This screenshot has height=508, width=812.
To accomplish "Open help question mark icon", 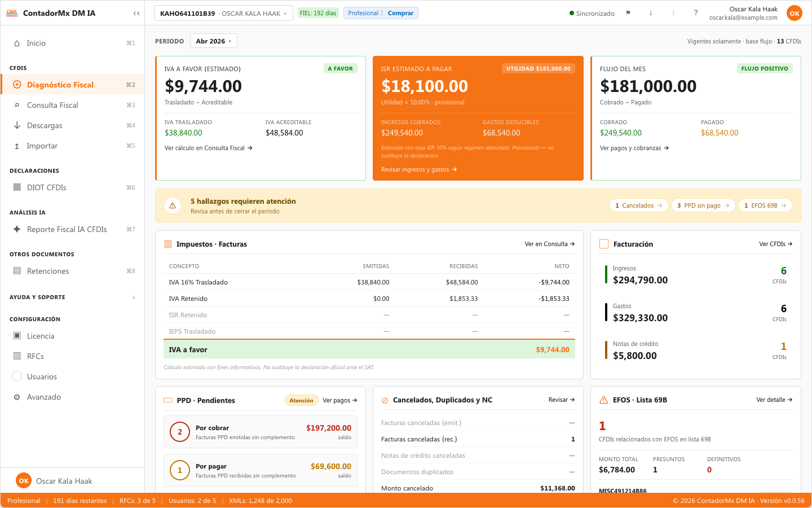I will [x=696, y=13].
